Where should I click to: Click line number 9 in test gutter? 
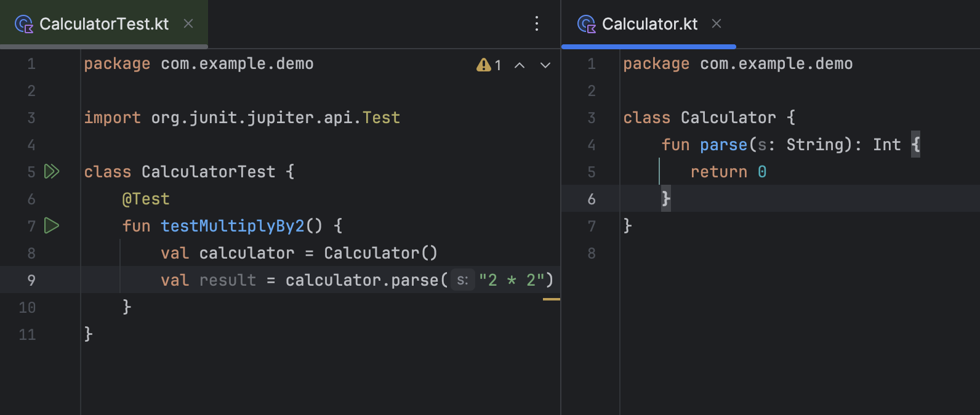[31, 280]
